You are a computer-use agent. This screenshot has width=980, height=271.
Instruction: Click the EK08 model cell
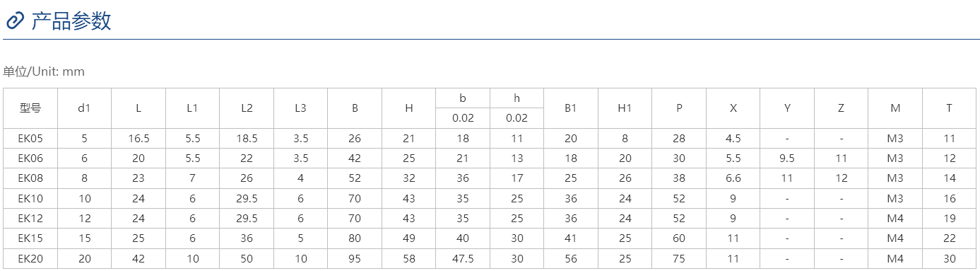pos(30,179)
